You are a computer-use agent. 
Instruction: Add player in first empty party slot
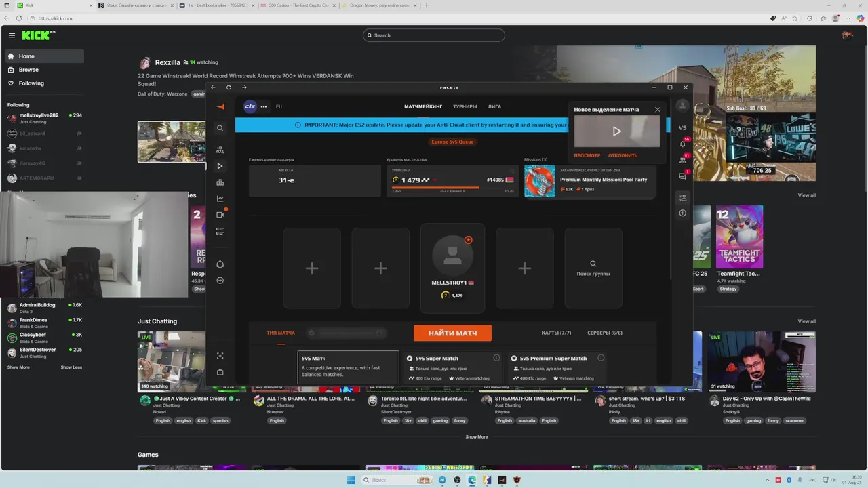[312, 268]
